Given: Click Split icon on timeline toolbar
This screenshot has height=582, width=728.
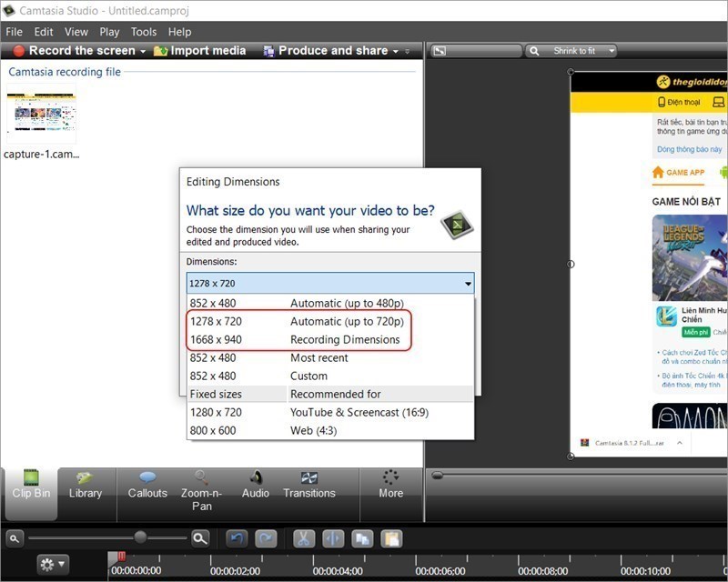Looking at the screenshot, I should 333,539.
